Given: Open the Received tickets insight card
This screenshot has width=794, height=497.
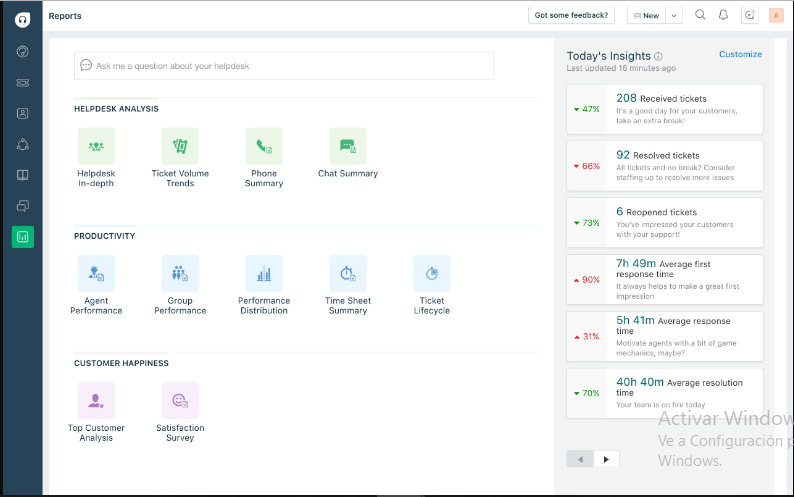Looking at the screenshot, I should 664,109.
